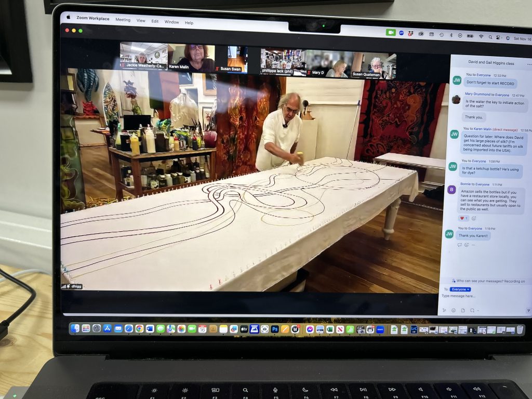This screenshot has width=532, height=399.
Task: Click the mute indicator on Susan Swan's thumbnail
Action: click(x=218, y=69)
